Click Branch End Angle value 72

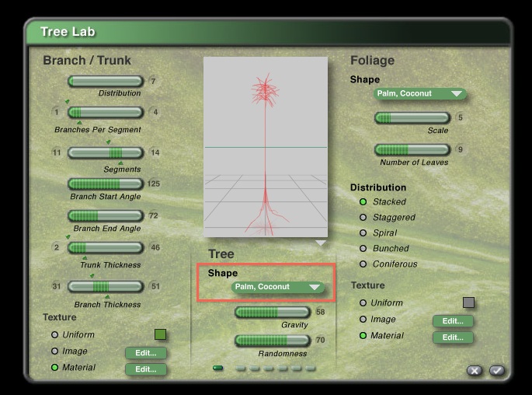153,215
